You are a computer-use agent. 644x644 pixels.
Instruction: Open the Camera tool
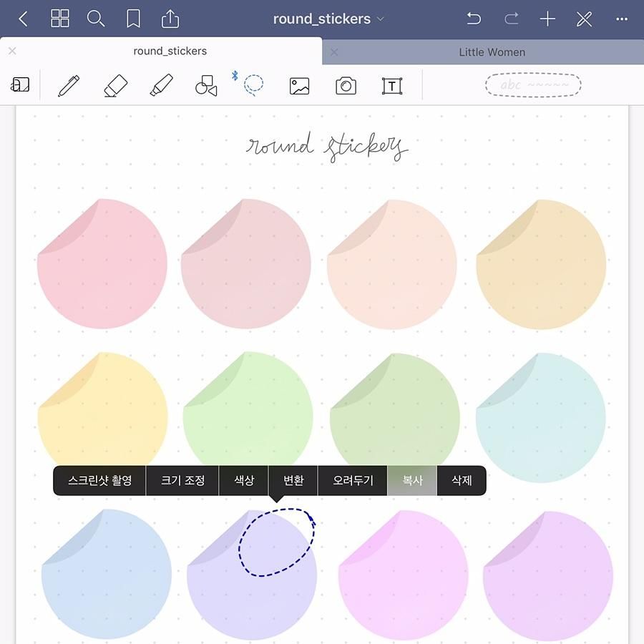tap(346, 86)
